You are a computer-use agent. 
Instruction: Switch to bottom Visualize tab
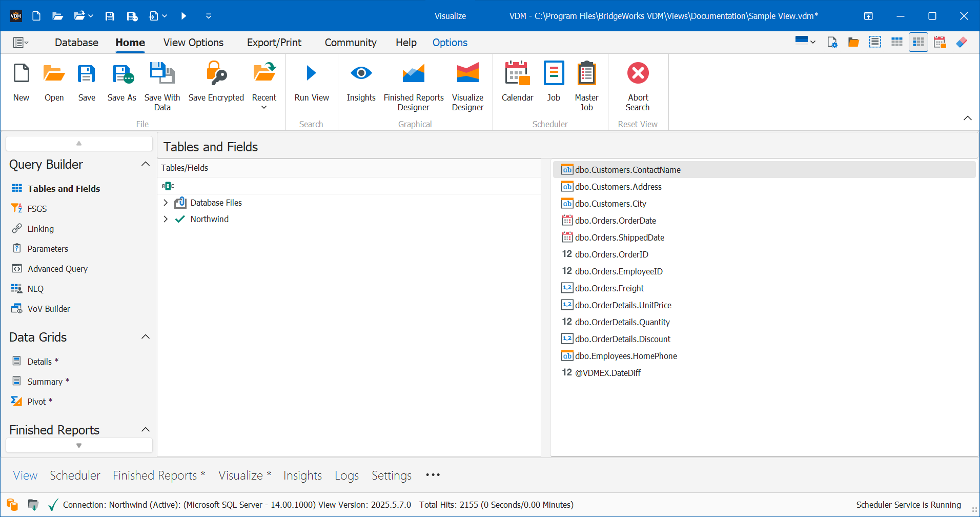[x=244, y=475]
